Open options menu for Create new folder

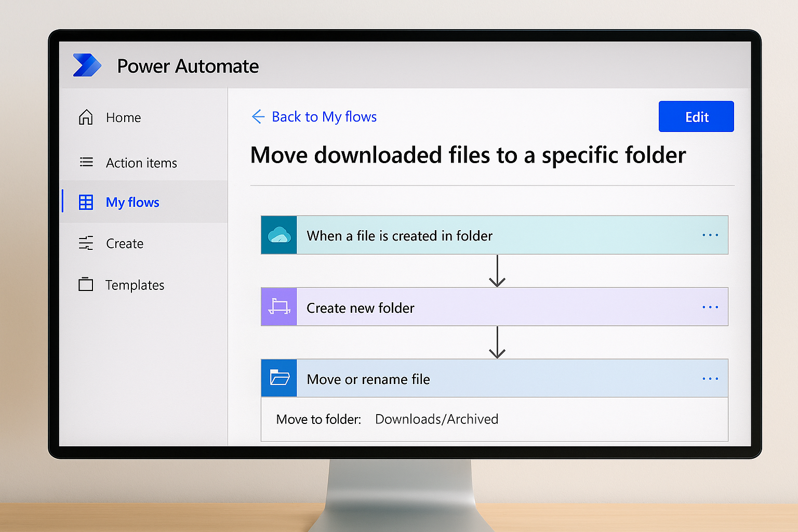coord(710,307)
